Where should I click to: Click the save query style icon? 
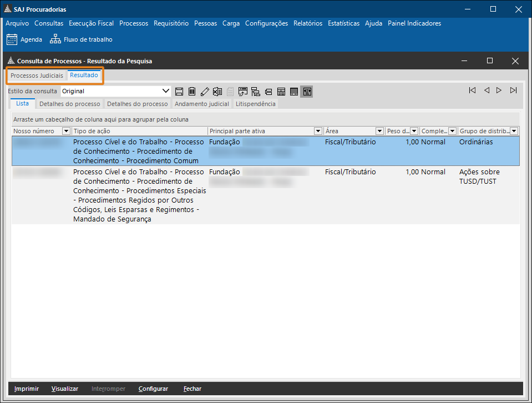click(179, 91)
